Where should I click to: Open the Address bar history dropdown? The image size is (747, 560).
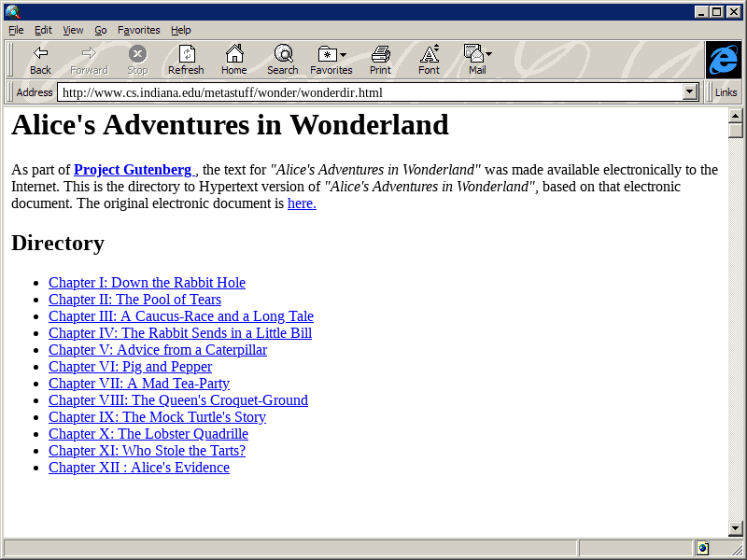point(689,91)
